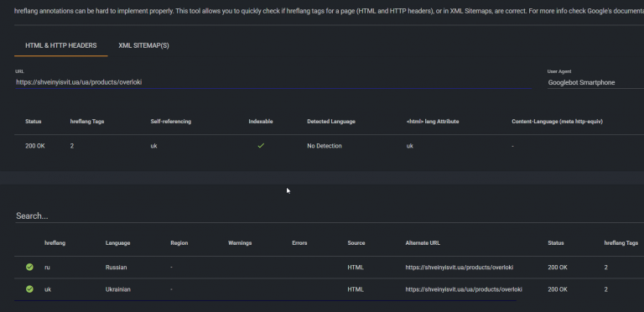Open the Ukrainian /ua/ alternate URL link

pyautogui.click(x=464, y=289)
